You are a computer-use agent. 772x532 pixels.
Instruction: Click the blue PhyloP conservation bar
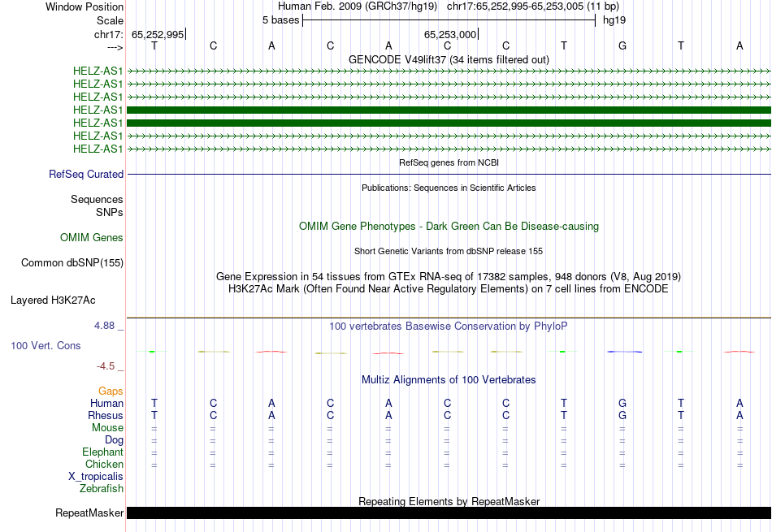click(624, 352)
